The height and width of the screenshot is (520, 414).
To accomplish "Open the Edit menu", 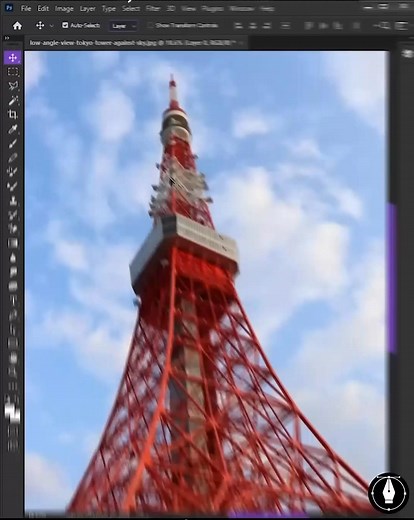I will pos(43,8).
